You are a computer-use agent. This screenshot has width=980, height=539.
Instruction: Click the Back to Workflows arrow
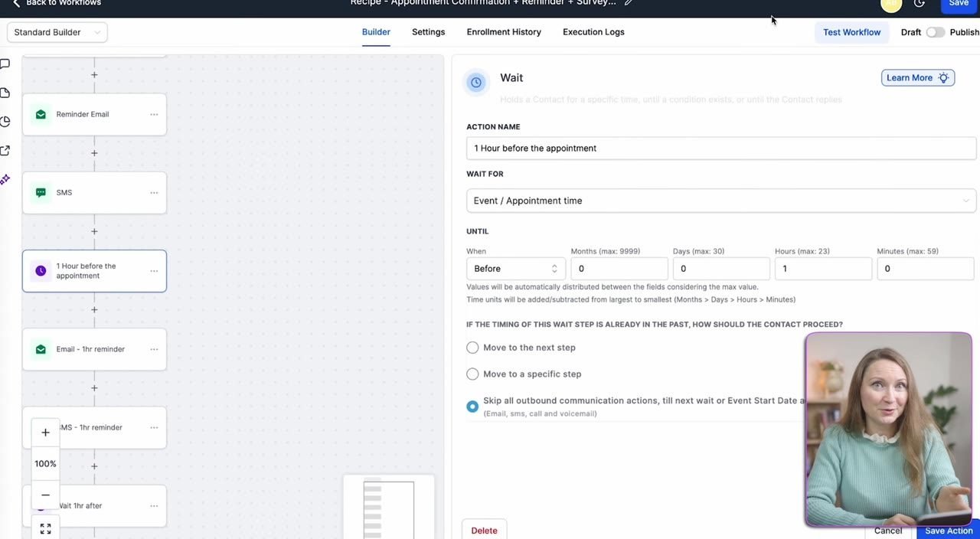click(16, 3)
